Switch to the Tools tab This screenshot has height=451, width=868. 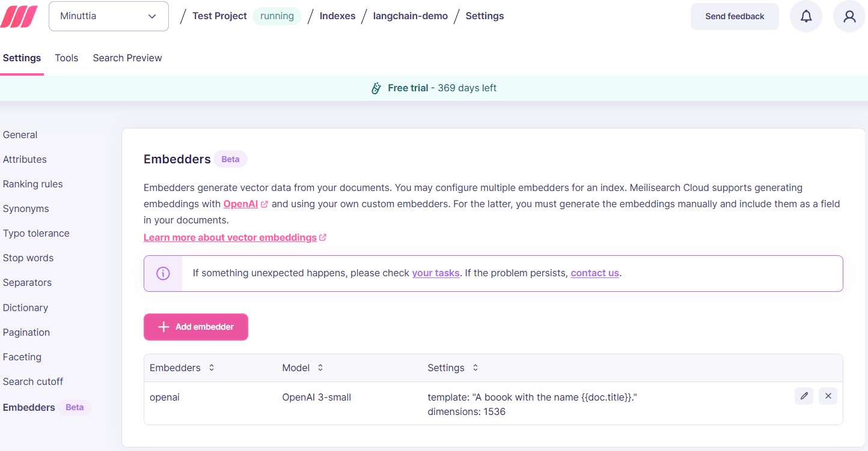point(67,58)
